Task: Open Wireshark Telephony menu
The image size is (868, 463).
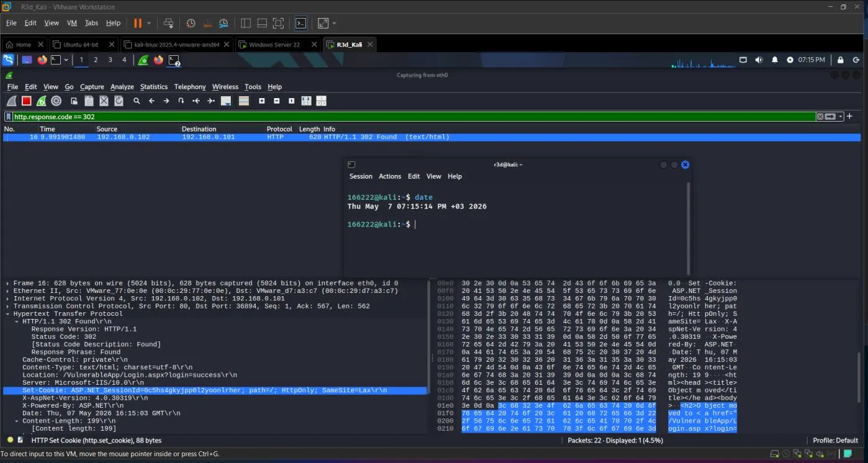Action: [190, 87]
